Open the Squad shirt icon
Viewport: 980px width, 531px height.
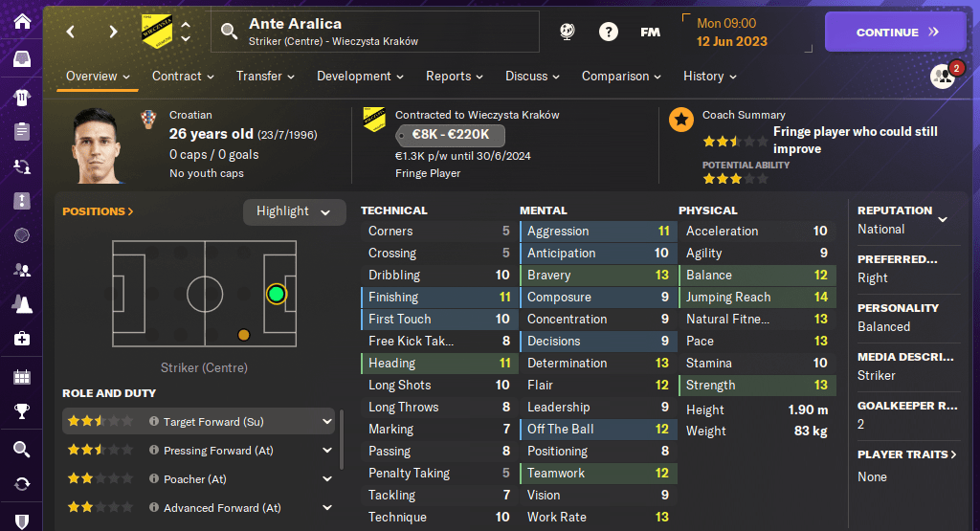coord(21,97)
